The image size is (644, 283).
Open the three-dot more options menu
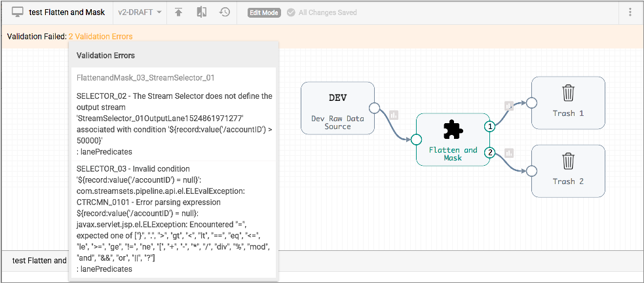click(630, 12)
